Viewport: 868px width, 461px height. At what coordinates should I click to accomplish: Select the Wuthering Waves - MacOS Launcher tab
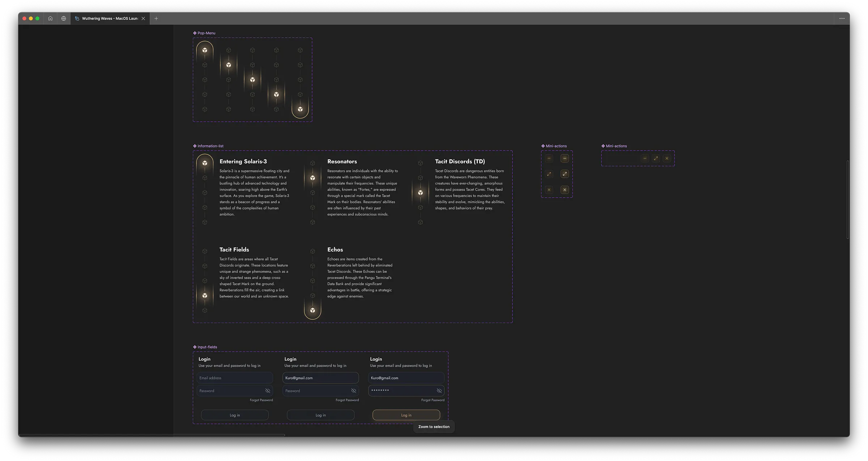click(109, 18)
